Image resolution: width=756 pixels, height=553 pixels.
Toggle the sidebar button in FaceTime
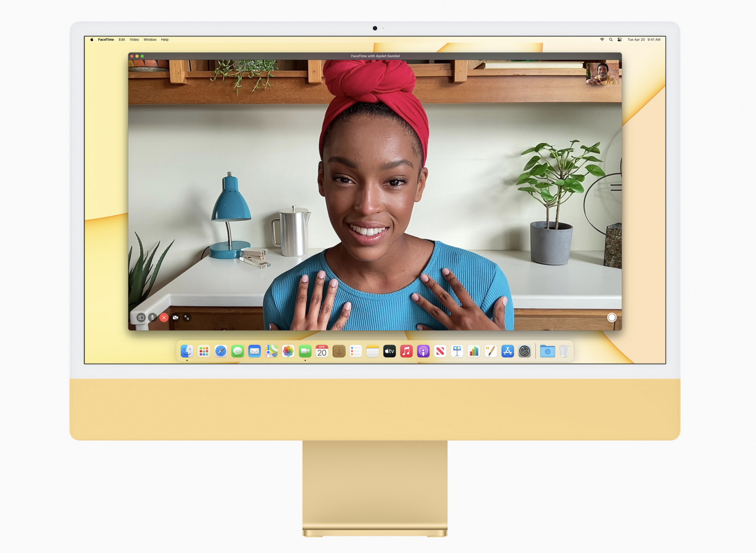[x=141, y=317]
